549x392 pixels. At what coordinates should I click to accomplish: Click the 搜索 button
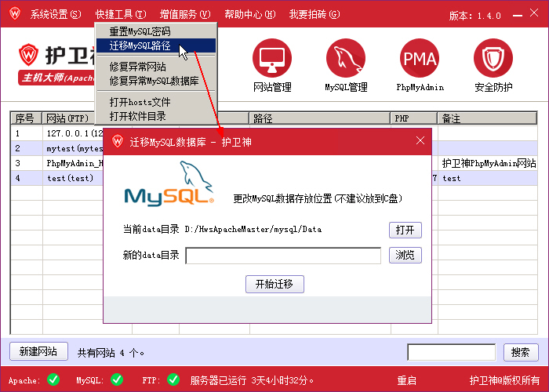tap(521, 352)
